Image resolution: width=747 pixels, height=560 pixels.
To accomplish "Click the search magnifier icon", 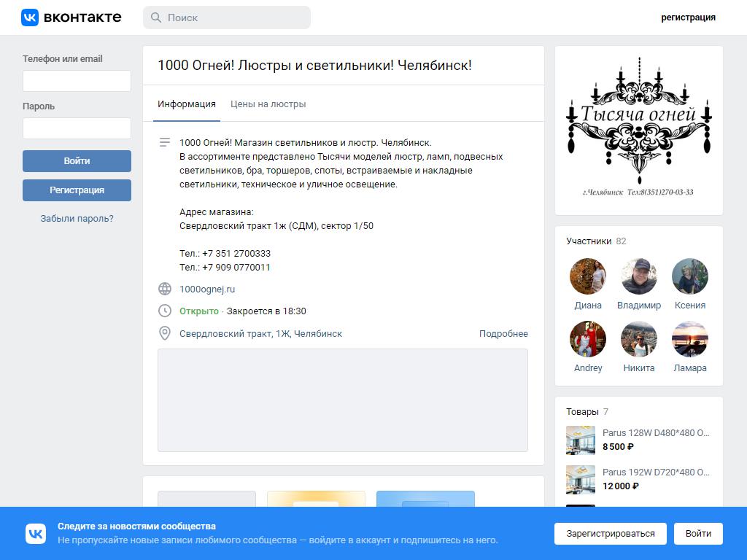I will coord(156,17).
